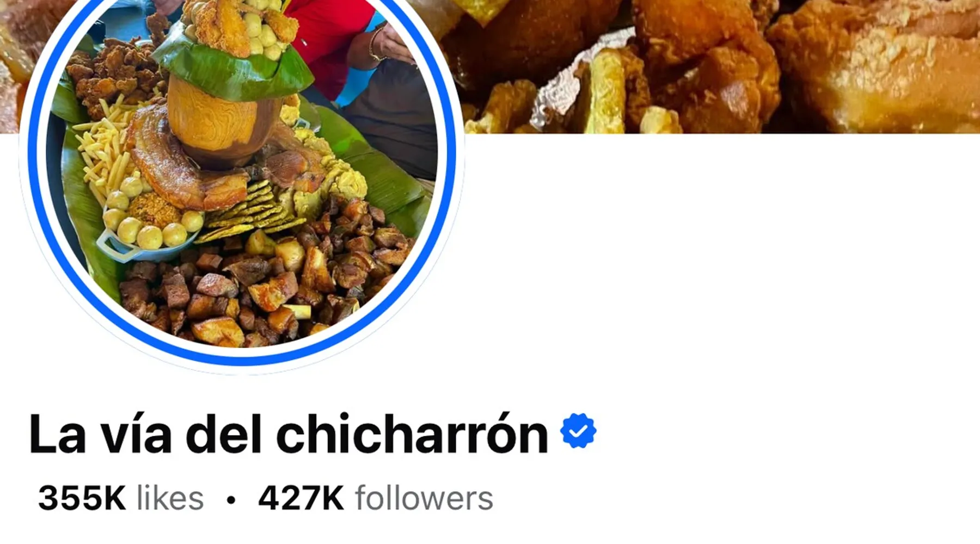Click the dot separator between likes and followers

point(231,499)
